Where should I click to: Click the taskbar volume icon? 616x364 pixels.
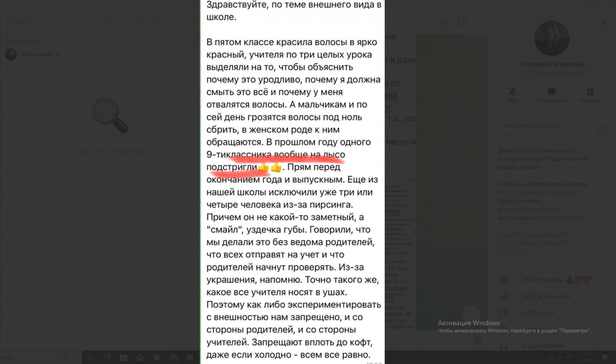560,357
